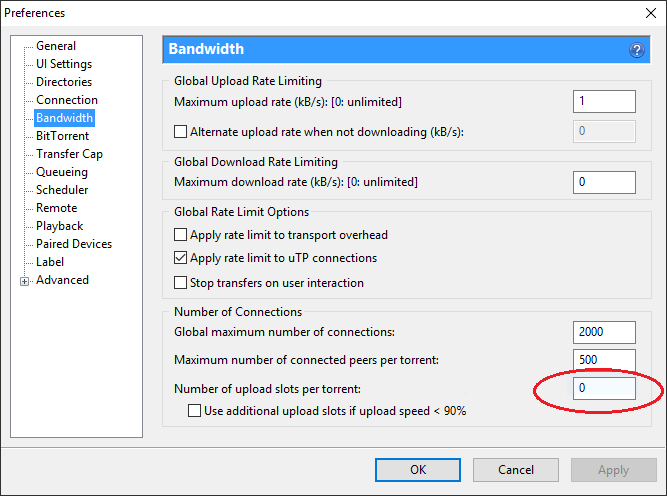
Task: Enable alternate upload rate when not downloading
Action: point(180,131)
